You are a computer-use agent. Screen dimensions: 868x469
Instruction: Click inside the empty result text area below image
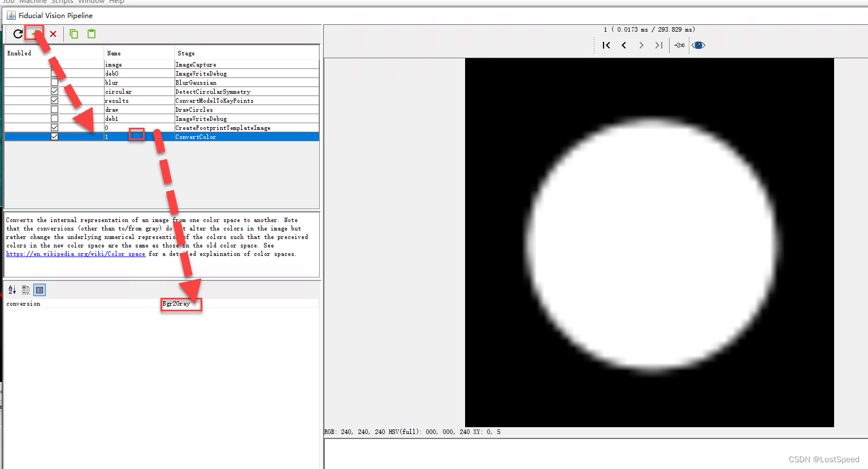click(x=596, y=454)
